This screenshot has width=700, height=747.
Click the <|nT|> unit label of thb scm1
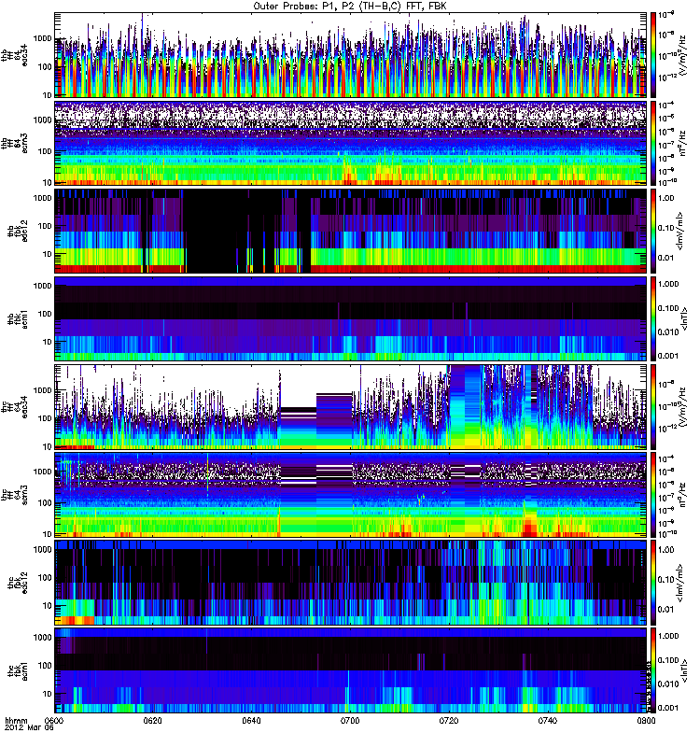click(685, 319)
